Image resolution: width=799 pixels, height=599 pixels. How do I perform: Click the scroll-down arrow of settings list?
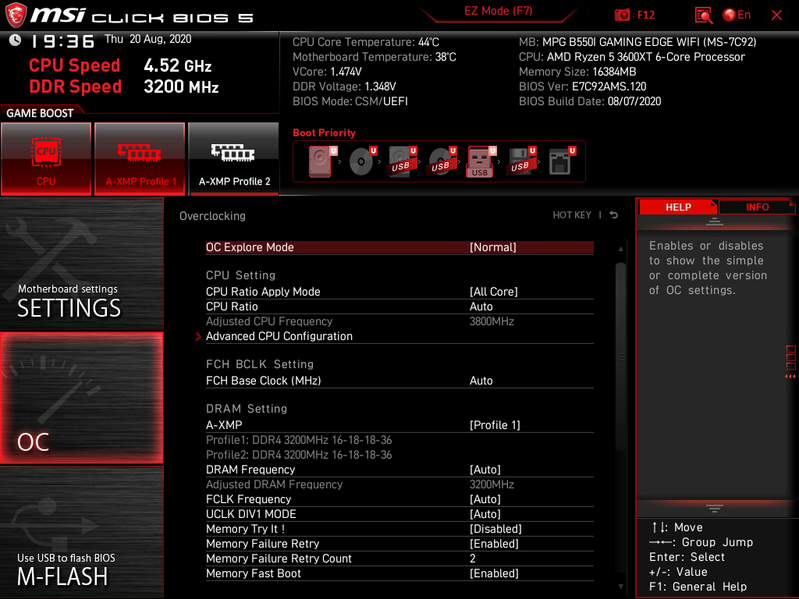pos(621,586)
